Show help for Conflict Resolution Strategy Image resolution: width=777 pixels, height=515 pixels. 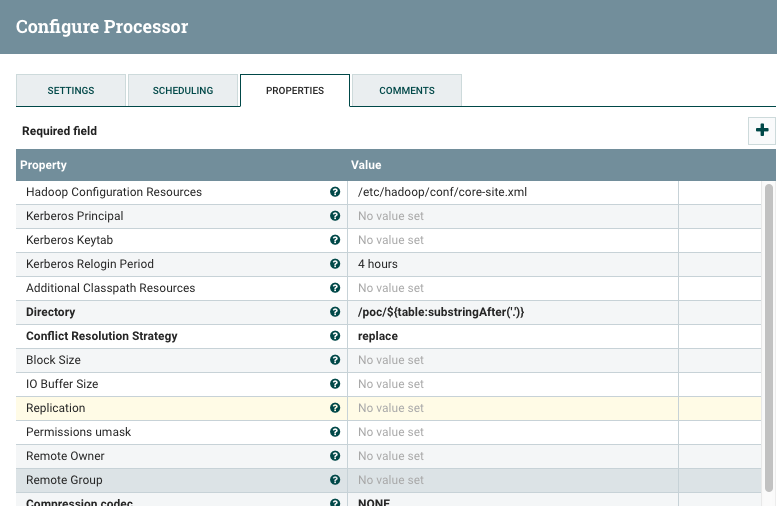pos(335,336)
